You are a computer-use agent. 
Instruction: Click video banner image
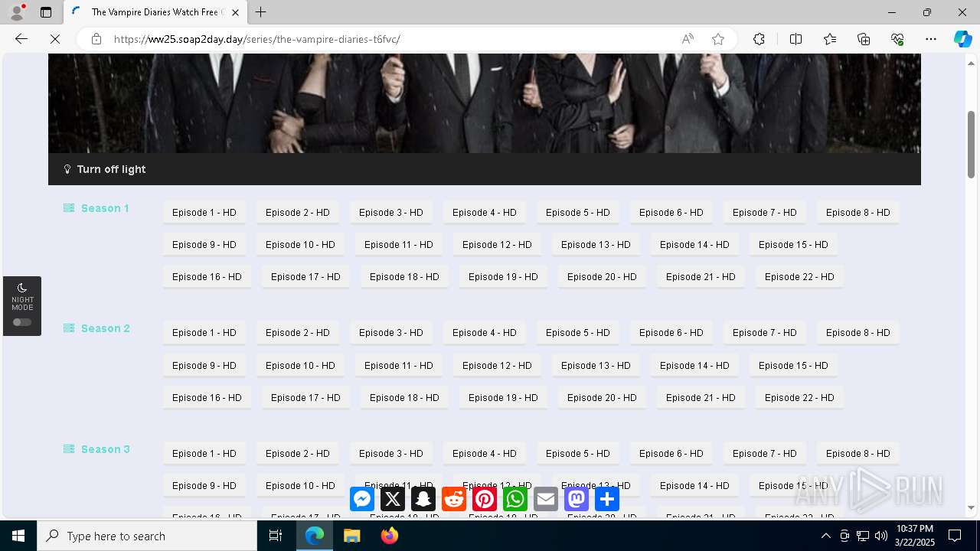point(485,104)
